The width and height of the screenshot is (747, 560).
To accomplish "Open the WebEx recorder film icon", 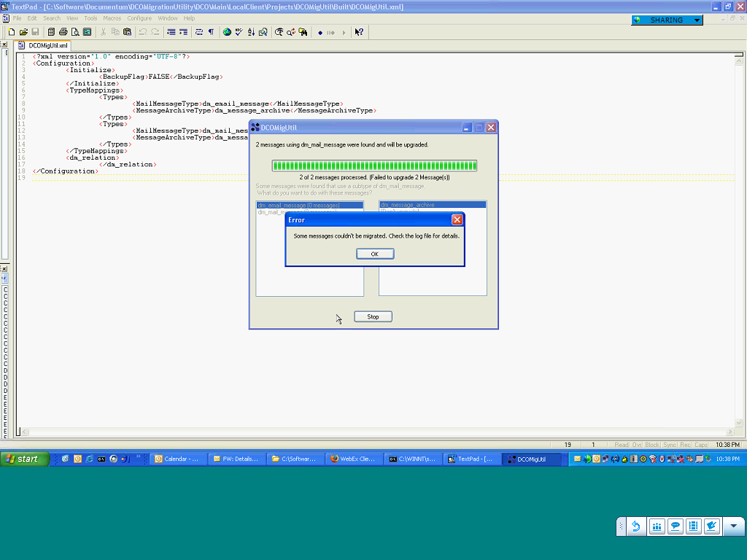I will 694,526.
